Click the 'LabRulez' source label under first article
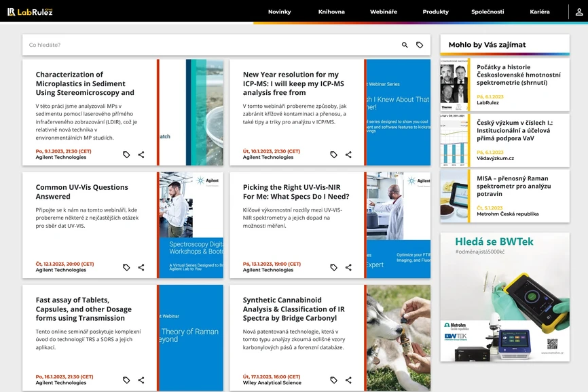The width and height of the screenshot is (588, 392). point(488,102)
